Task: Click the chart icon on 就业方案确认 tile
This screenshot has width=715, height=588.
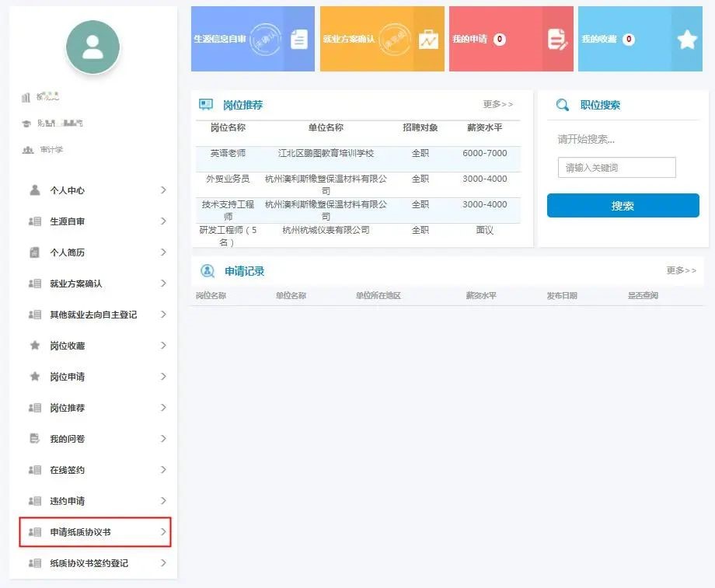Action: tap(428, 39)
